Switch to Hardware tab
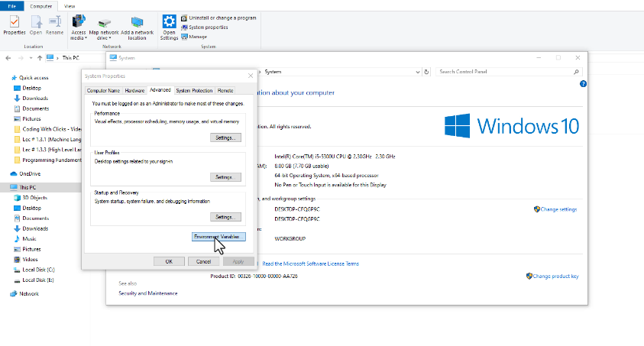 click(x=134, y=90)
